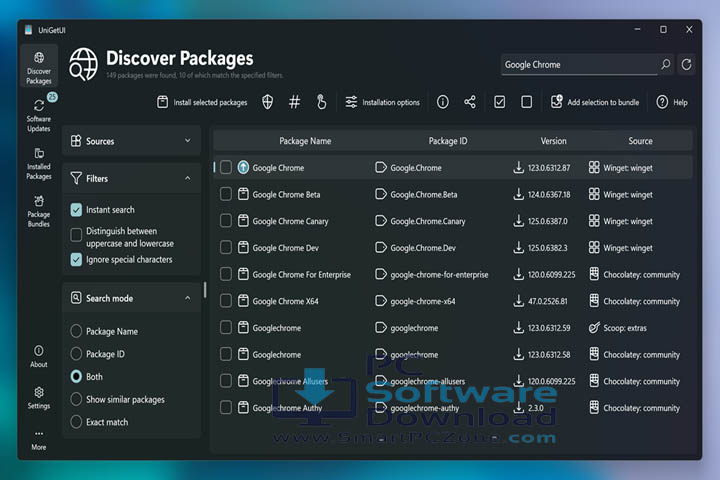The height and width of the screenshot is (480, 720).
Task: Choose Exact match search mode
Action: tap(76, 422)
